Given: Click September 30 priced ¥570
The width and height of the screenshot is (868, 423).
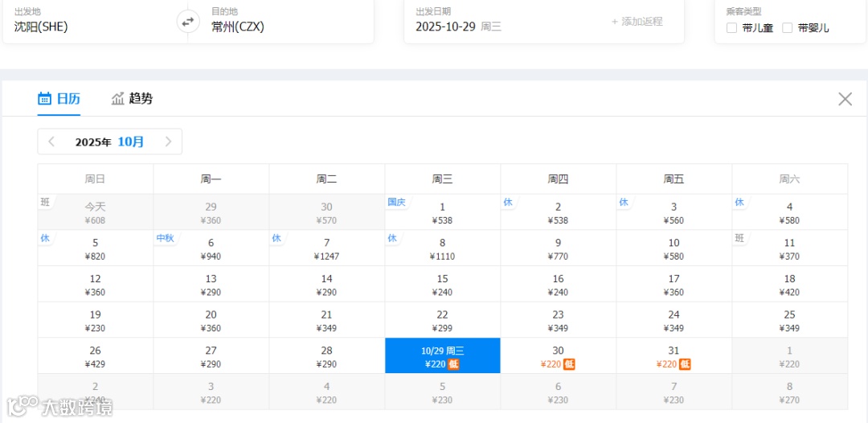Looking at the screenshot, I should point(327,212).
